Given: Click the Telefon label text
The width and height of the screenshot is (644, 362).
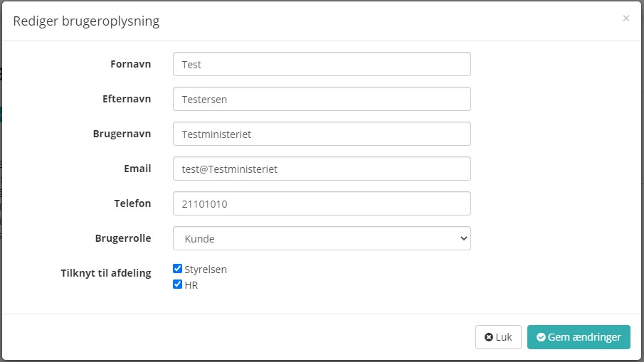Looking at the screenshot, I should 133,203.
